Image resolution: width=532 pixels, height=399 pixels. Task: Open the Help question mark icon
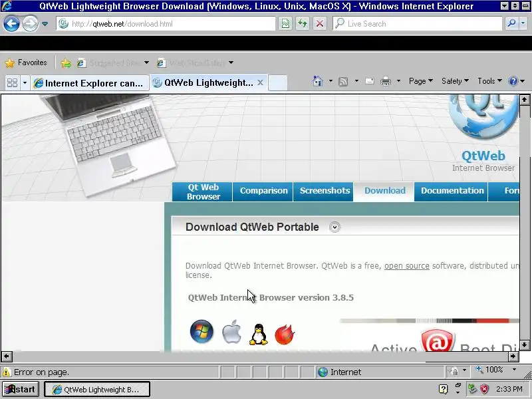point(513,81)
